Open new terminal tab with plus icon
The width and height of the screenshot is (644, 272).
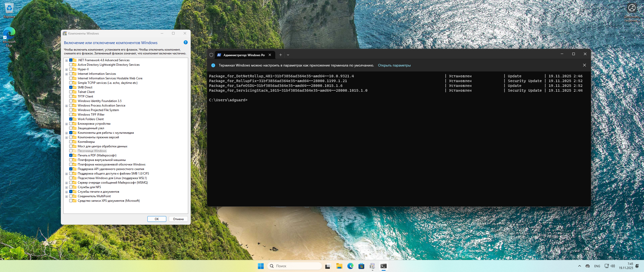[x=280, y=55]
